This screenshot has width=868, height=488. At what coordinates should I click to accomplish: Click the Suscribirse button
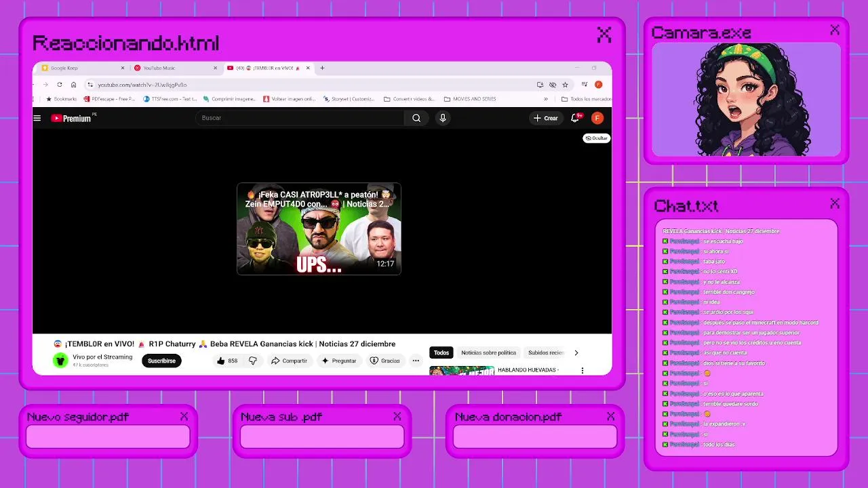click(161, 361)
